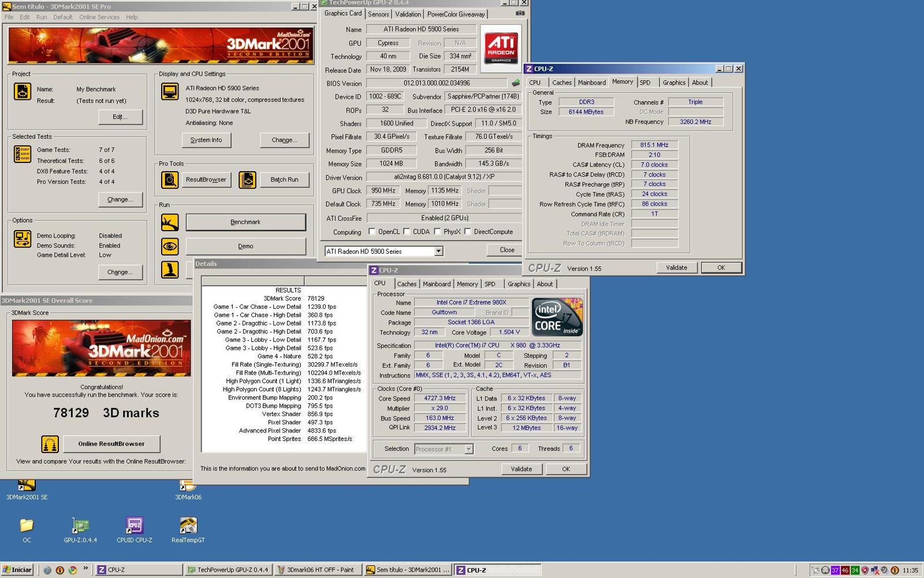Open the File menu in 3DMark2001

pyautogui.click(x=9, y=17)
